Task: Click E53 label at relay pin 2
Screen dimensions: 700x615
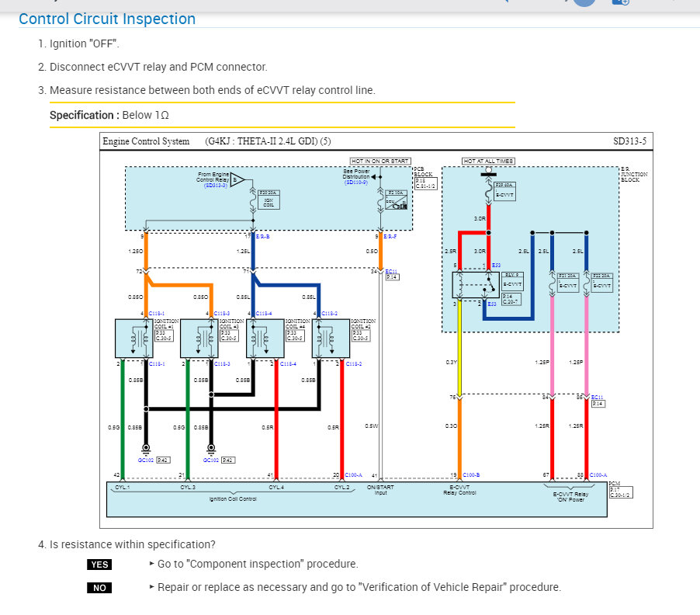Action: (491, 304)
